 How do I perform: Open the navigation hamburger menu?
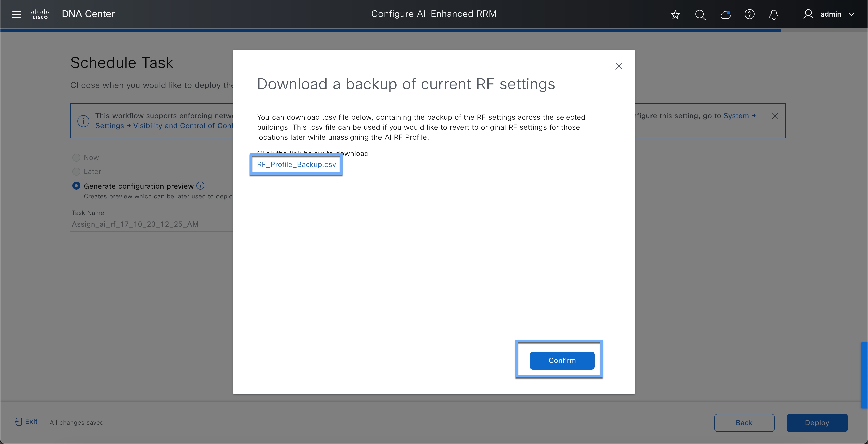click(x=16, y=14)
